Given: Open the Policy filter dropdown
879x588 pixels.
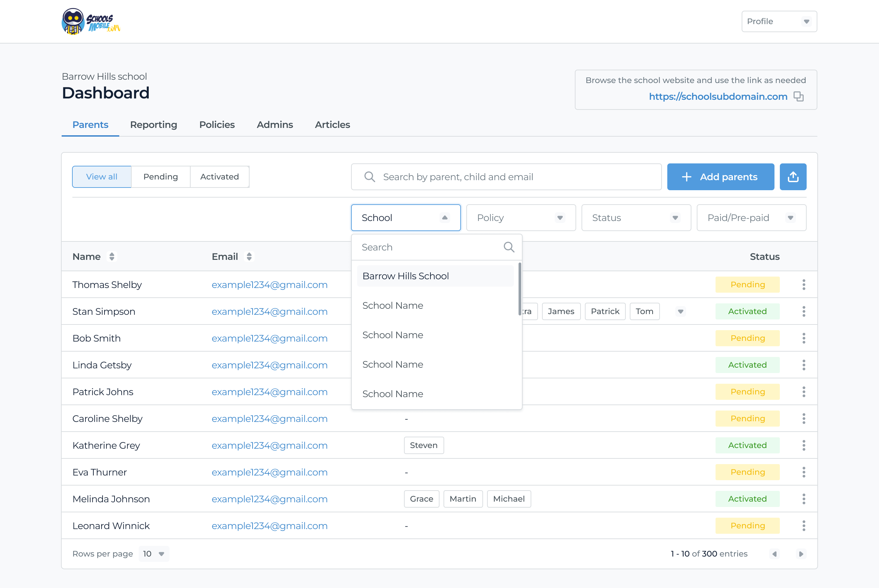Looking at the screenshot, I should (521, 218).
